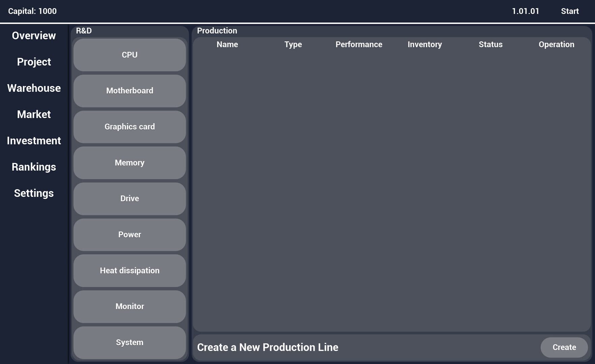Open Drive research options
This screenshot has height=364, width=595.
tap(129, 199)
